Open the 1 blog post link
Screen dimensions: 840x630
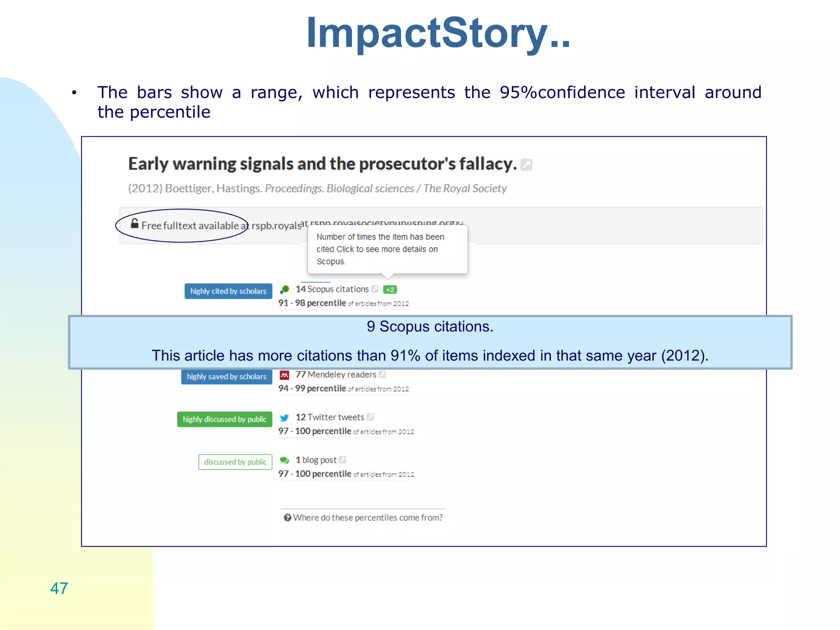[316, 460]
